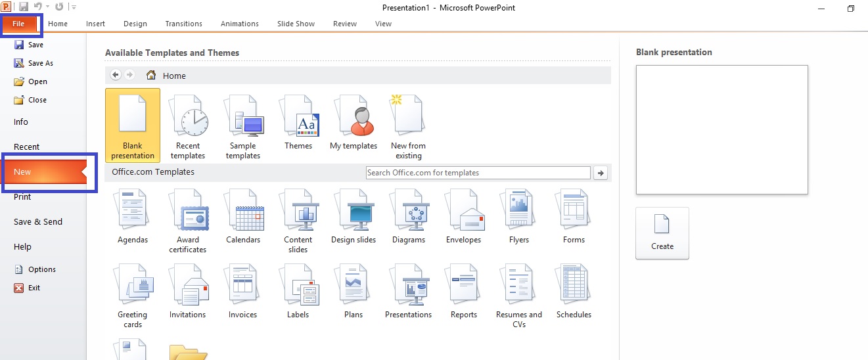Select New in the Backstage menu

pyautogui.click(x=43, y=171)
